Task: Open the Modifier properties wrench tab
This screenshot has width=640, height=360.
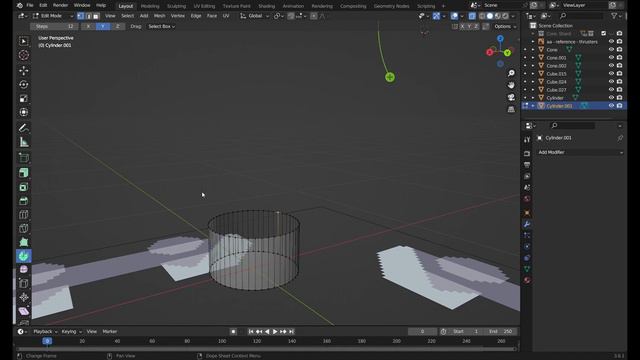Action: pyautogui.click(x=527, y=224)
